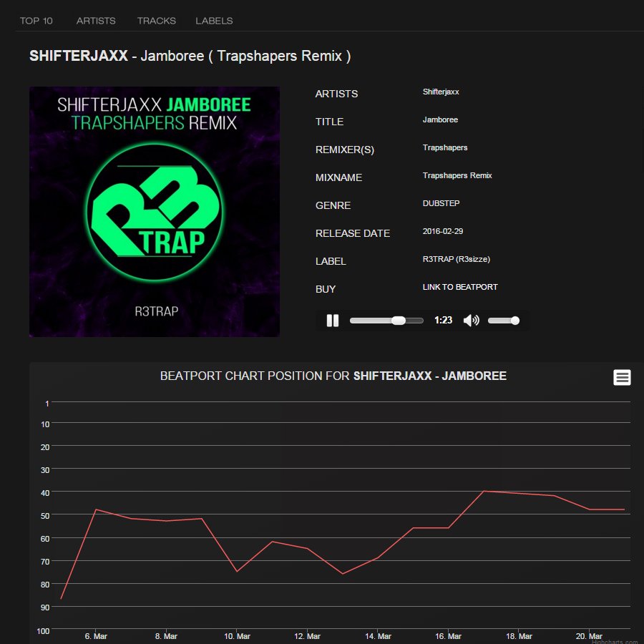Viewport: 644px width, 644px height.
Task: Click the track progress slider handle
Action: click(399, 321)
